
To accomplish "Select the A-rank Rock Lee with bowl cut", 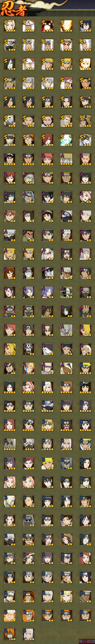I will pyautogui.click(x=47, y=216).
